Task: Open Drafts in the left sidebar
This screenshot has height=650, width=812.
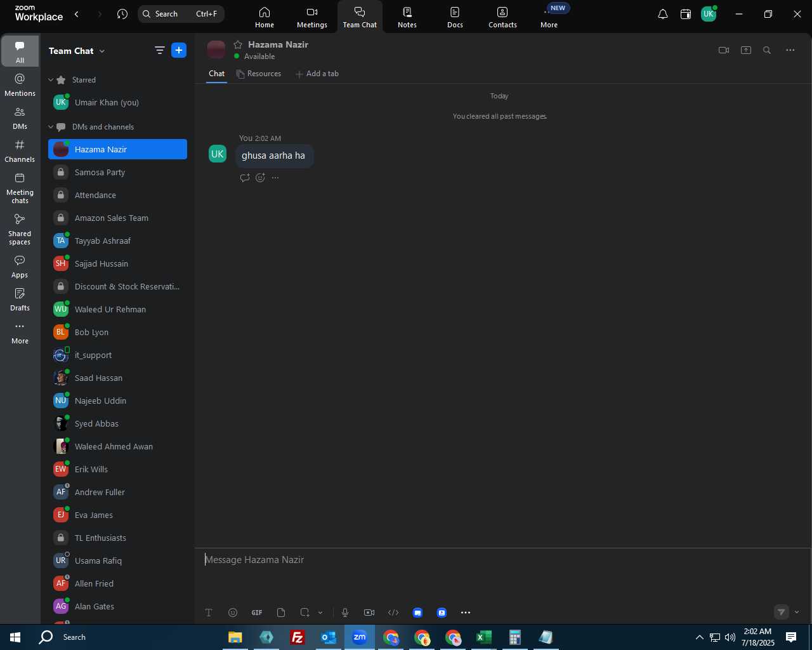Action: [x=20, y=300]
